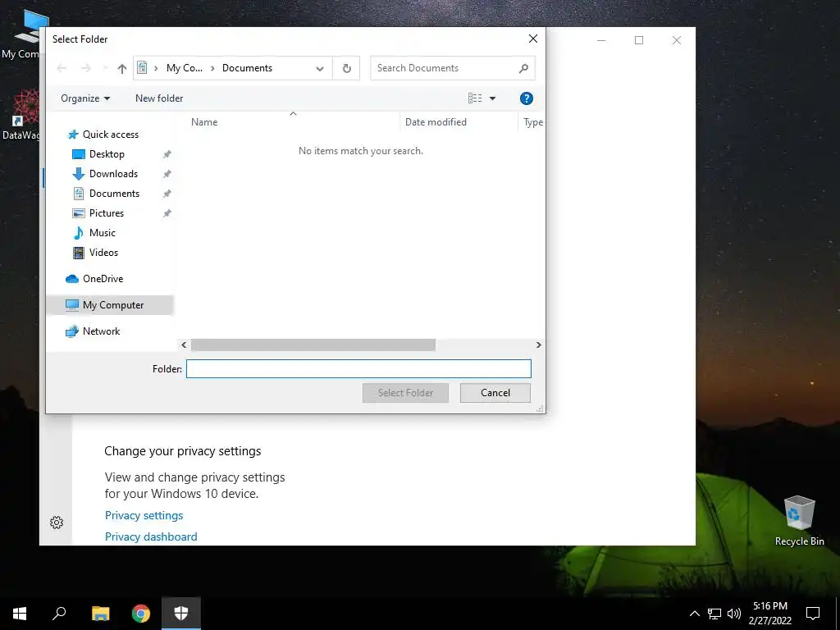
Task: Open OneDrive in the navigation pane
Action: point(103,279)
